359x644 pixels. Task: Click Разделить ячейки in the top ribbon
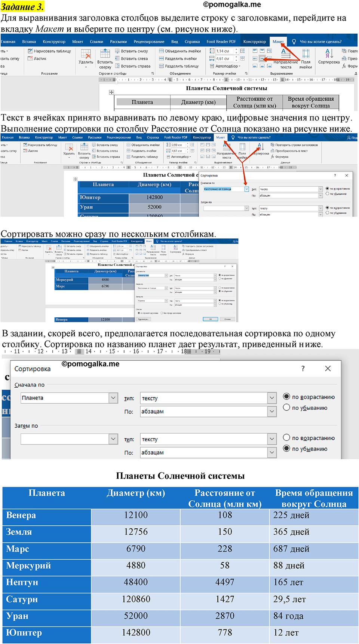[178, 58]
